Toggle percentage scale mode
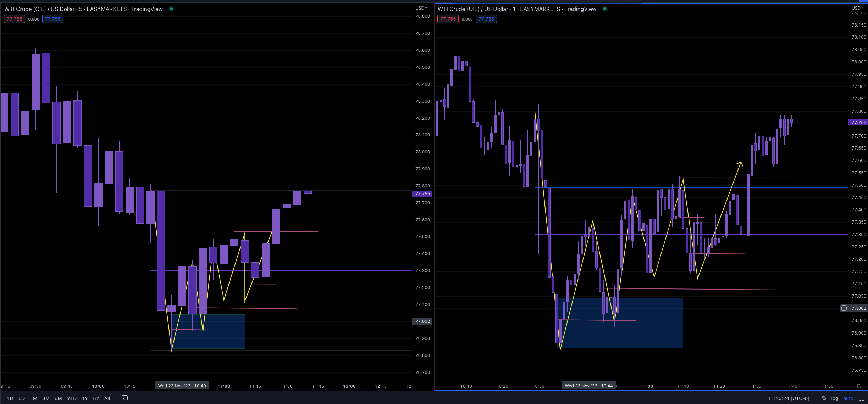Screen dimensions: 868x404 coord(824,398)
